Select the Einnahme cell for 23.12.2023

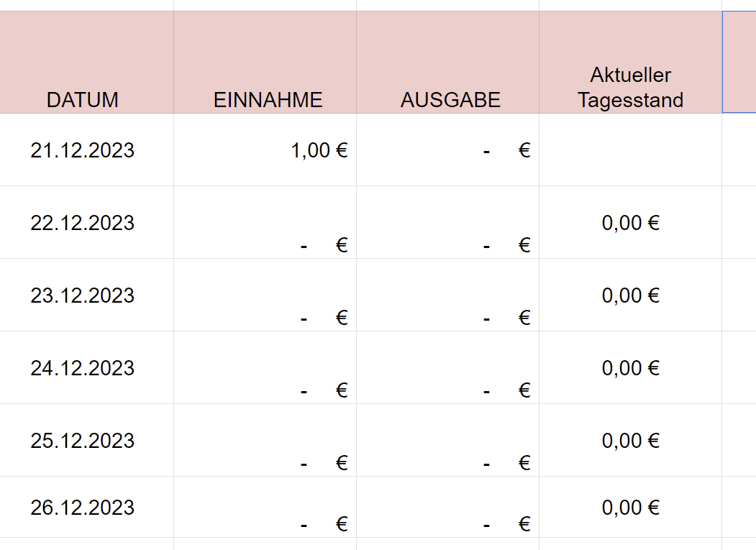(265, 295)
